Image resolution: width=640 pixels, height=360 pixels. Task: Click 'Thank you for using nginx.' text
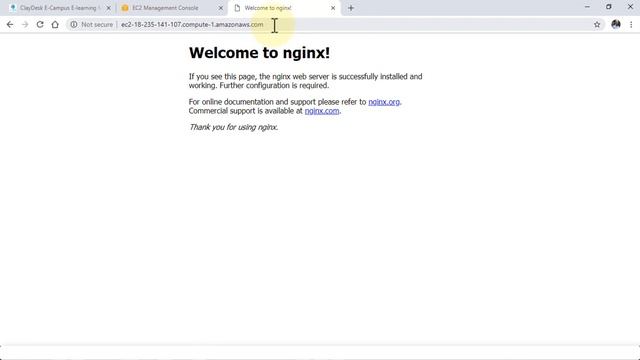click(233, 127)
